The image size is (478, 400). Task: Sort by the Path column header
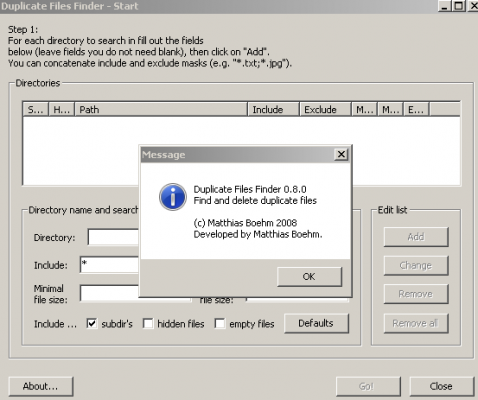[161, 109]
